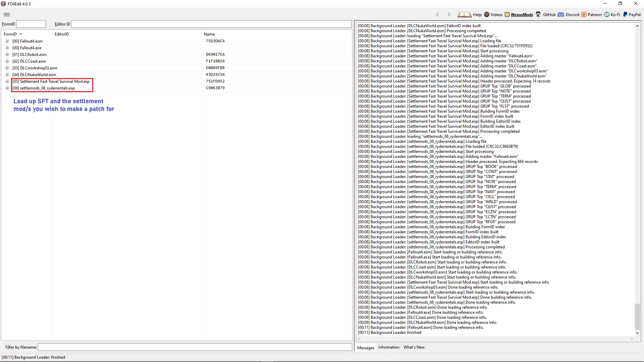Switch to the Information tab
644x362 pixels.
coord(389,347)
